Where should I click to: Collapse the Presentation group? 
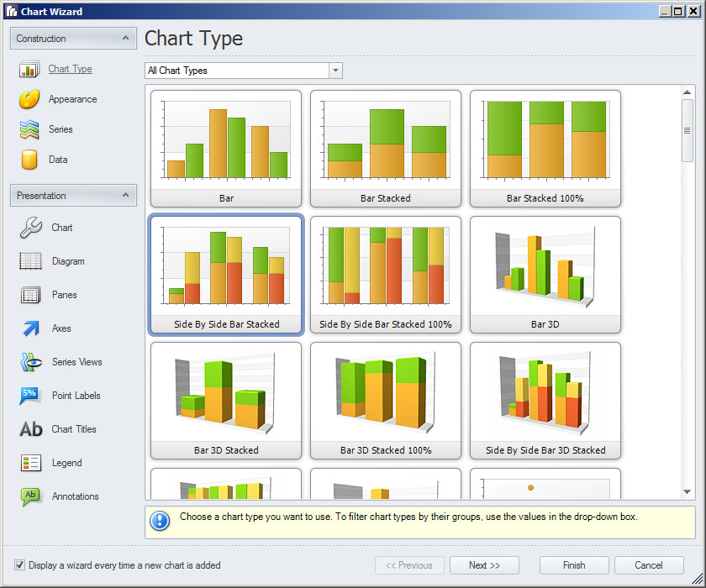[125, 195]
